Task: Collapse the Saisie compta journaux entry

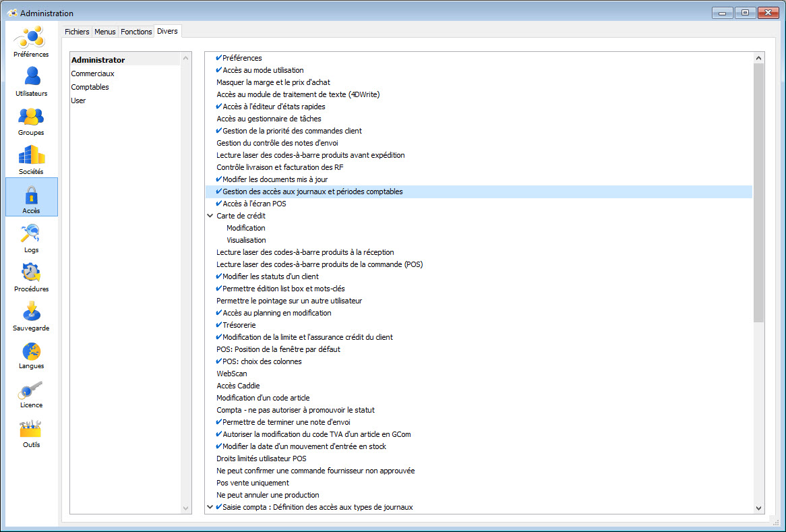Action: tap(210, 507)
